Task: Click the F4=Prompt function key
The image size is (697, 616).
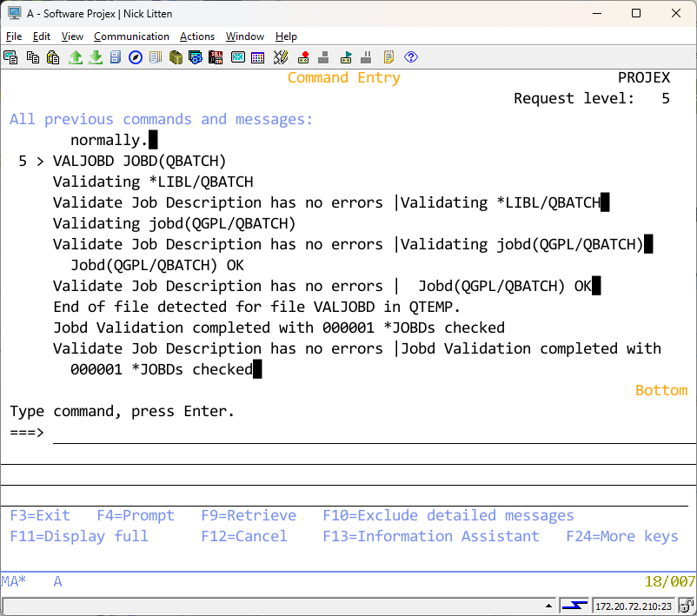Action: click(136, 515)
